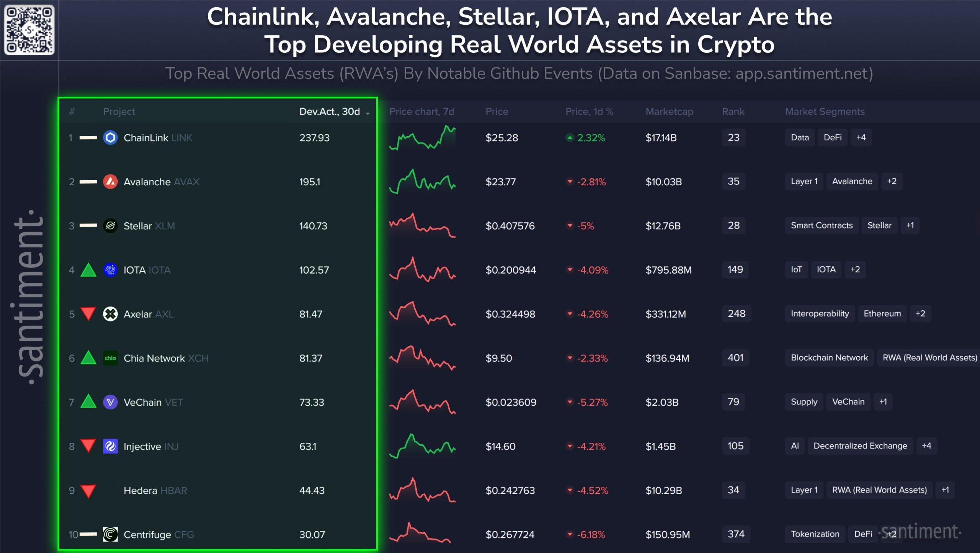
Task: Click the purple VeChain logo icon
Action: pos(110,402)
